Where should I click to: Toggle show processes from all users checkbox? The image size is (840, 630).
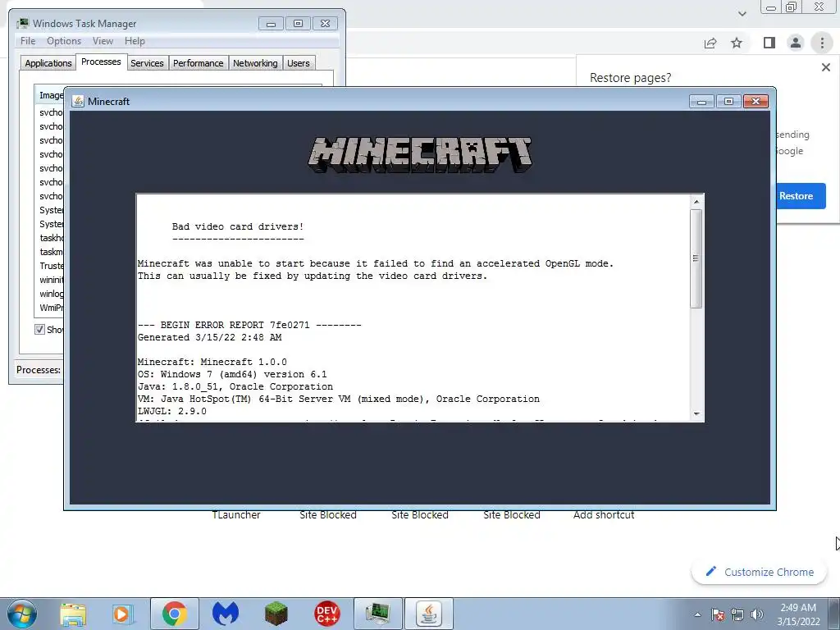pyautogui.click(x=39, y=330)
